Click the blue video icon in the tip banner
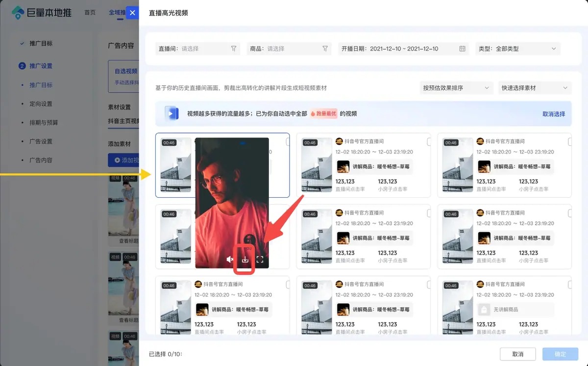Image resolution: width=588 pixels, height=366 pixels. [x=171, y=113]
